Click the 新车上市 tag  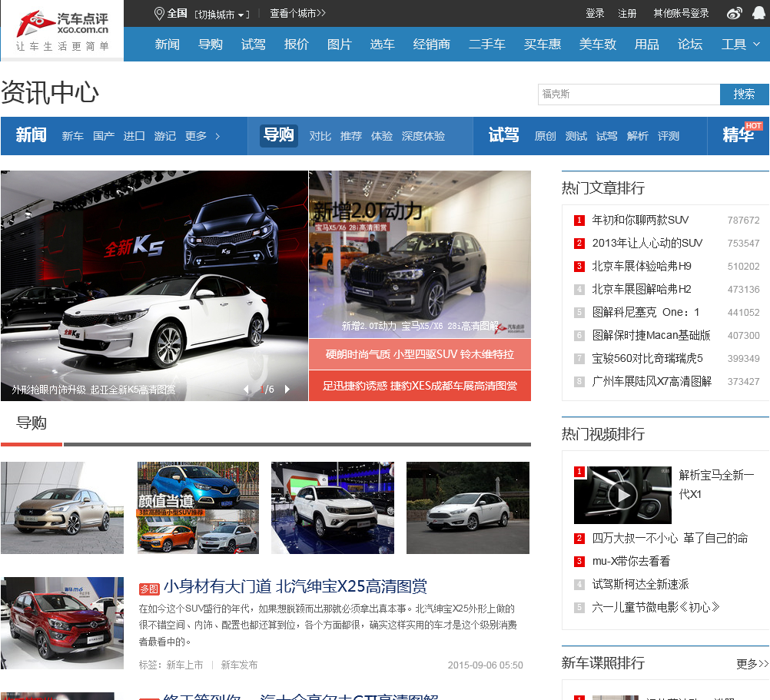(x=184, y=665)
